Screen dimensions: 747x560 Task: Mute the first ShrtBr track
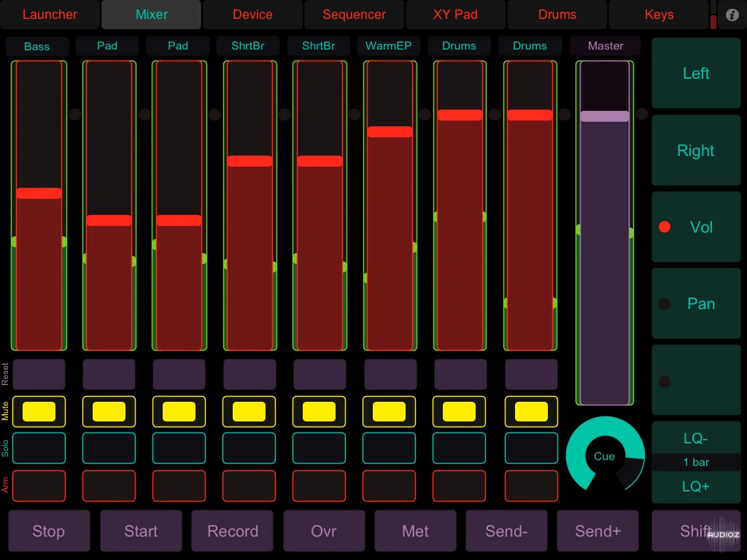tap(249, 411)
